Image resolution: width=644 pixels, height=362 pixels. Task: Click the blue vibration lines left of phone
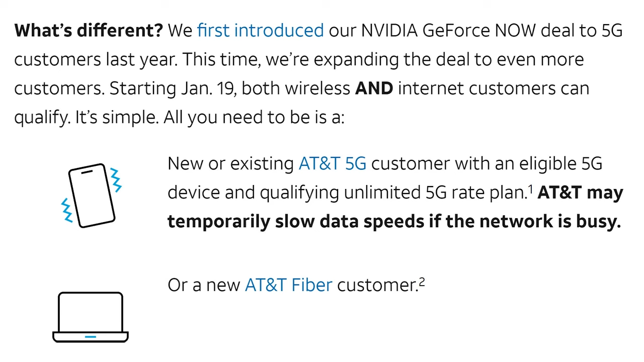tap(67, 211)
